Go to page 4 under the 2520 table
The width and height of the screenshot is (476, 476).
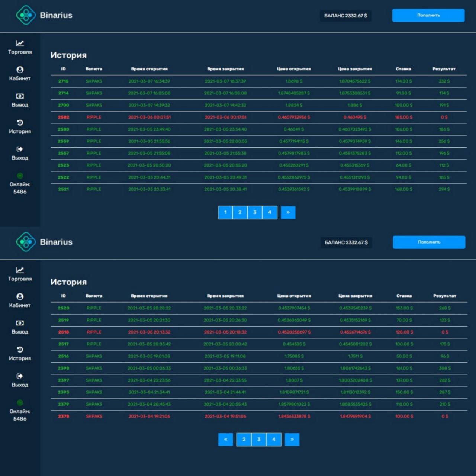(x=274, y=439)
